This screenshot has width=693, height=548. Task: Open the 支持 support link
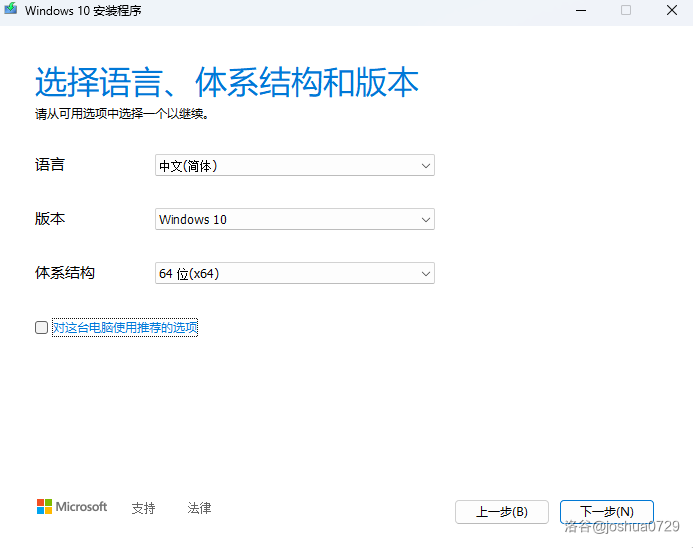pos(143,508)
